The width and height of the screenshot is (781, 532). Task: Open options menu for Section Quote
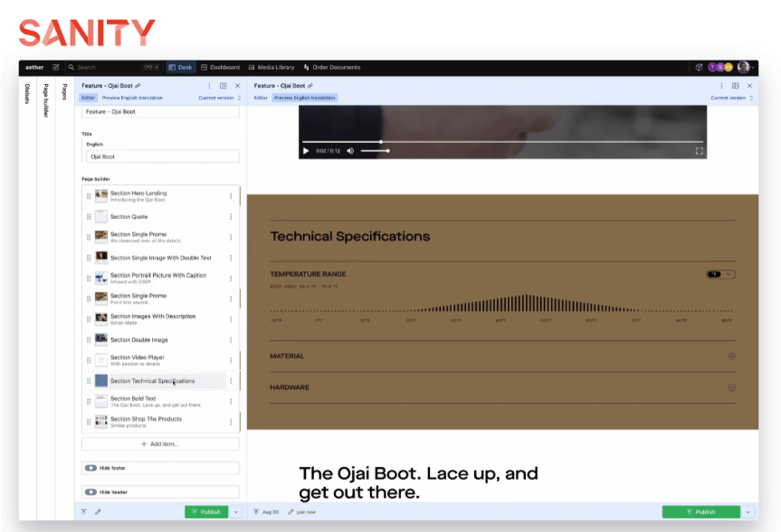pos(231,217)
